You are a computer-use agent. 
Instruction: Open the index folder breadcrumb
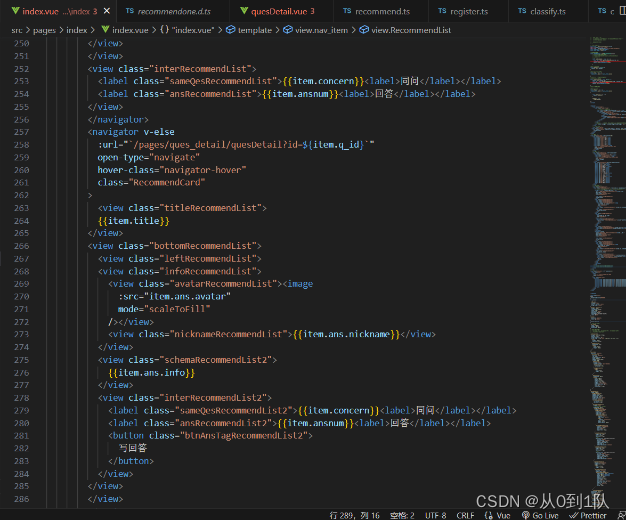click(77, 30)
